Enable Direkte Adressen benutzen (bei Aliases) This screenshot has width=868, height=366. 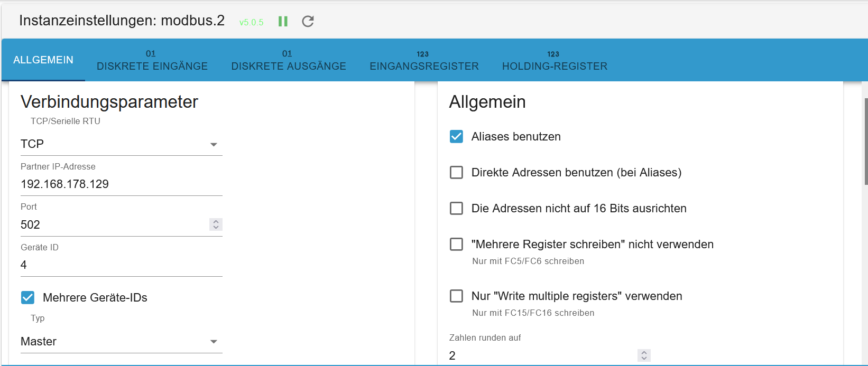[456, 172]
